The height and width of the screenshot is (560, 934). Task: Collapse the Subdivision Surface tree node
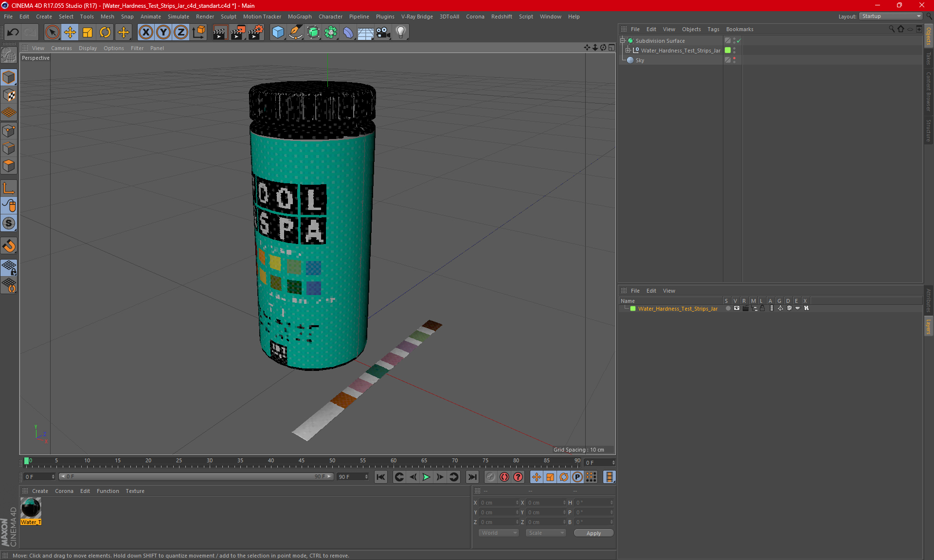click(623, 41)
